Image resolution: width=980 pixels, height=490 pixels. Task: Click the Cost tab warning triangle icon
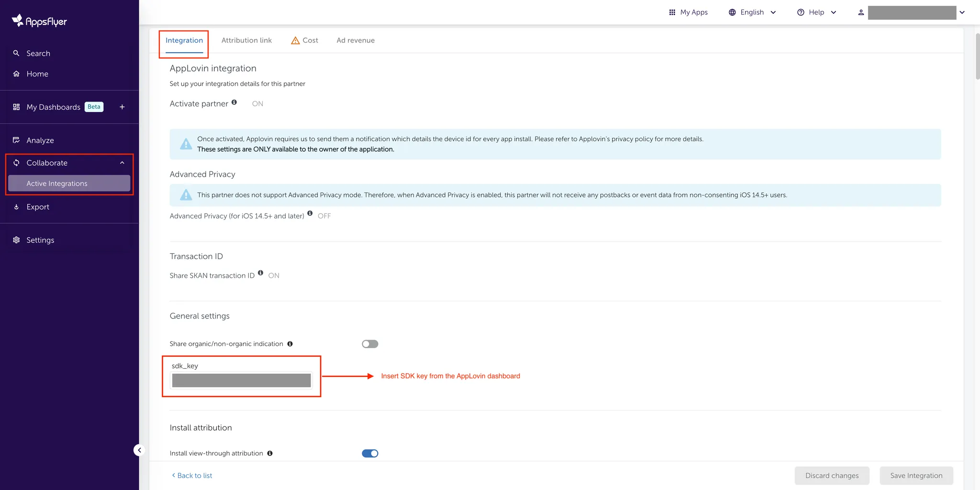295,40
